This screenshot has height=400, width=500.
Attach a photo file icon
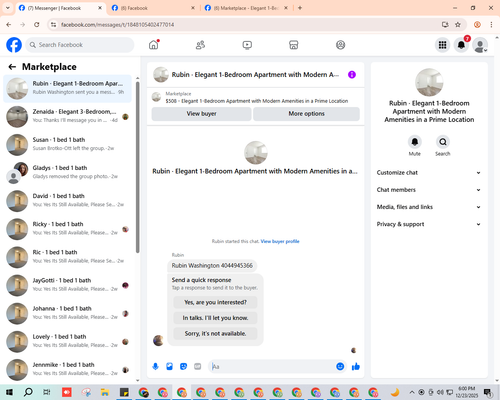[169, 367]
